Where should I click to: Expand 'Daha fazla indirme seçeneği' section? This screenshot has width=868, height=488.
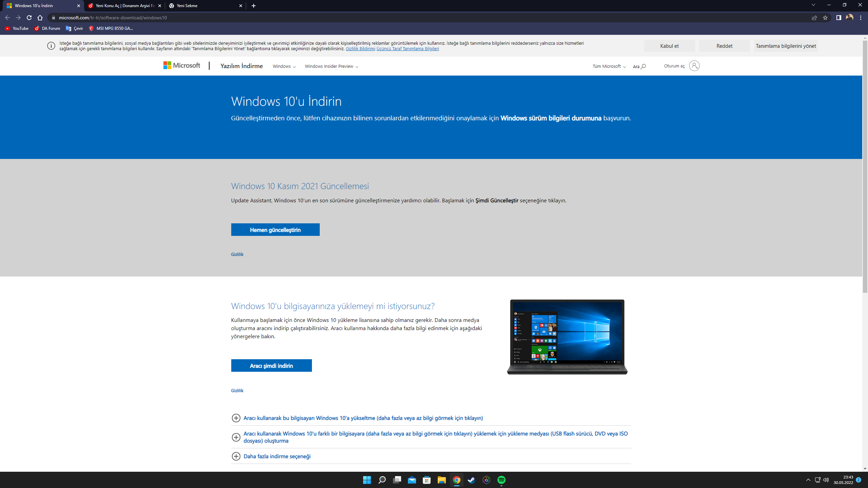point(277,456)
